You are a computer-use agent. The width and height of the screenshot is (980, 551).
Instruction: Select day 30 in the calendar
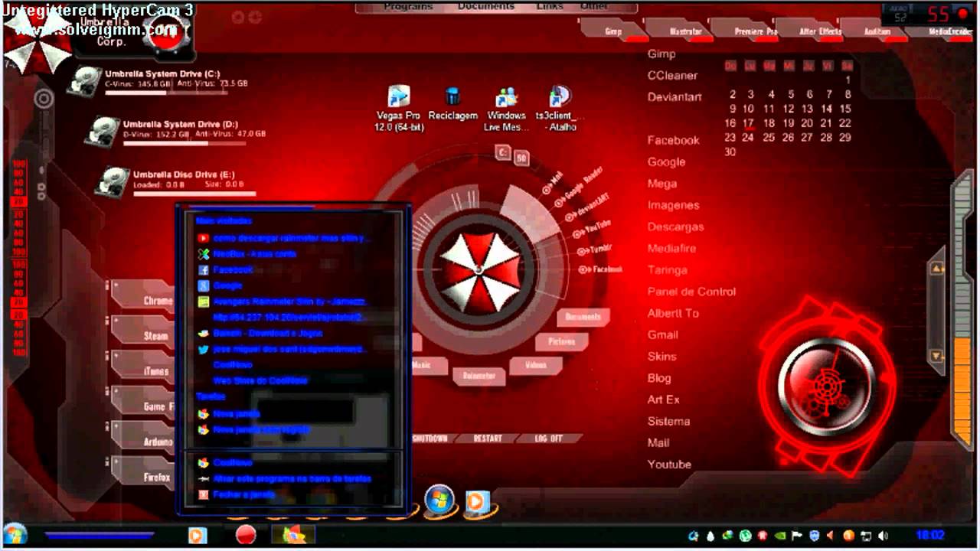click(730, 152)
